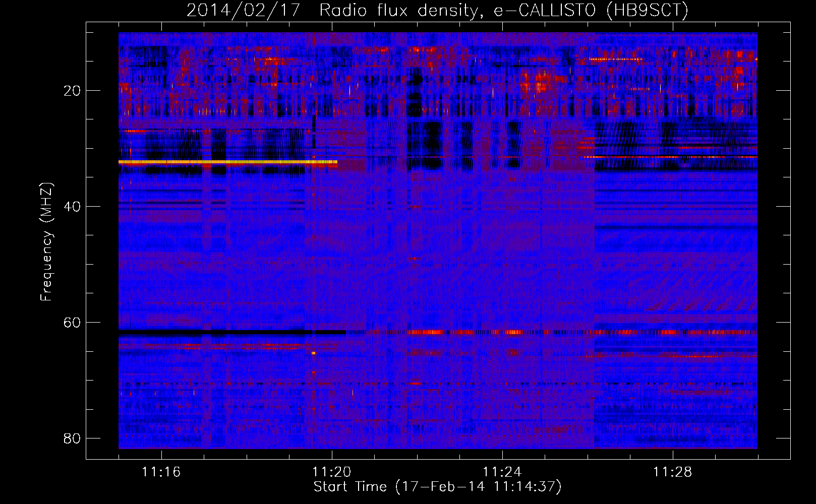Click the '60' frequency tick label
Screen dimensions: 816x504
[73, 323]
